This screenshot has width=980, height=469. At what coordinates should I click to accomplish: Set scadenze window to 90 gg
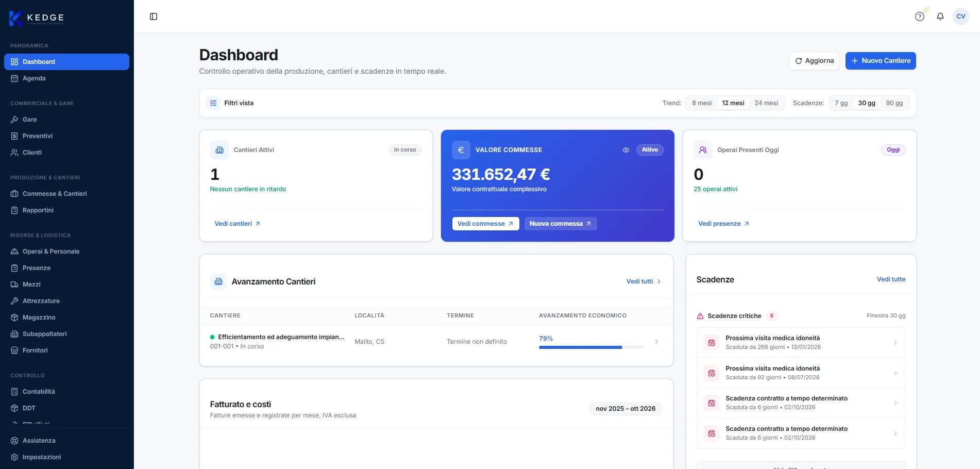[894, 103]
